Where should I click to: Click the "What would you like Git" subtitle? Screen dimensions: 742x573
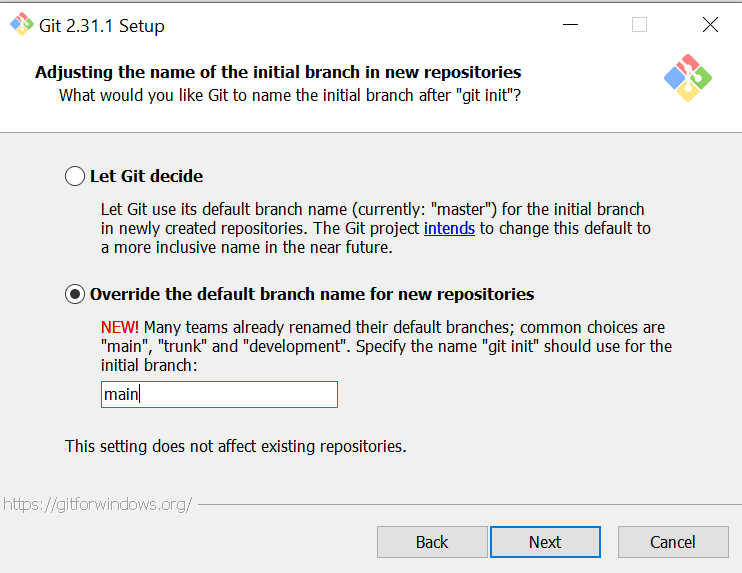pyautogui.click(x=290, y=95)
